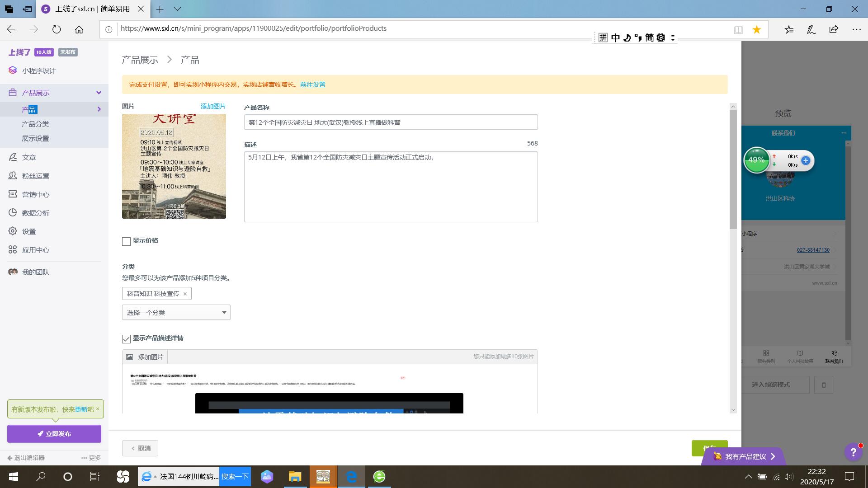Click the form scrollbar down arrow
868x488 pixels.
tap(733, 410)
